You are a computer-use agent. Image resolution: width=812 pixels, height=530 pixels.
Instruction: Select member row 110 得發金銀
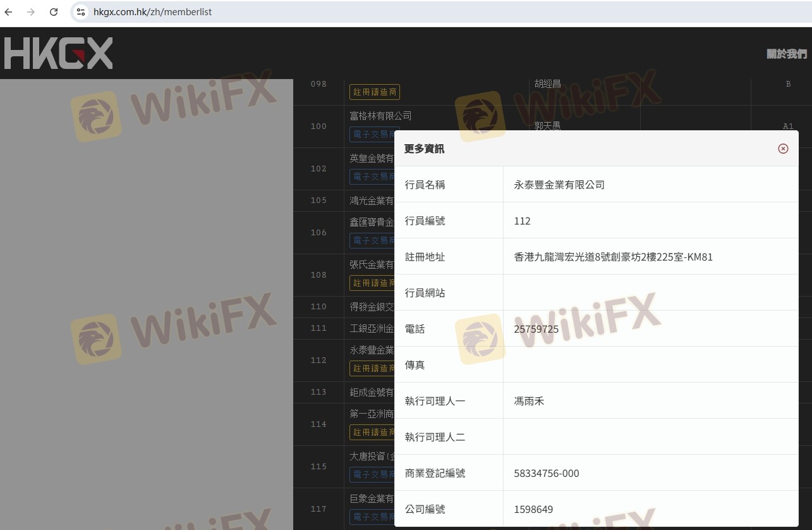pyautogui.click(x=372, y=307)
